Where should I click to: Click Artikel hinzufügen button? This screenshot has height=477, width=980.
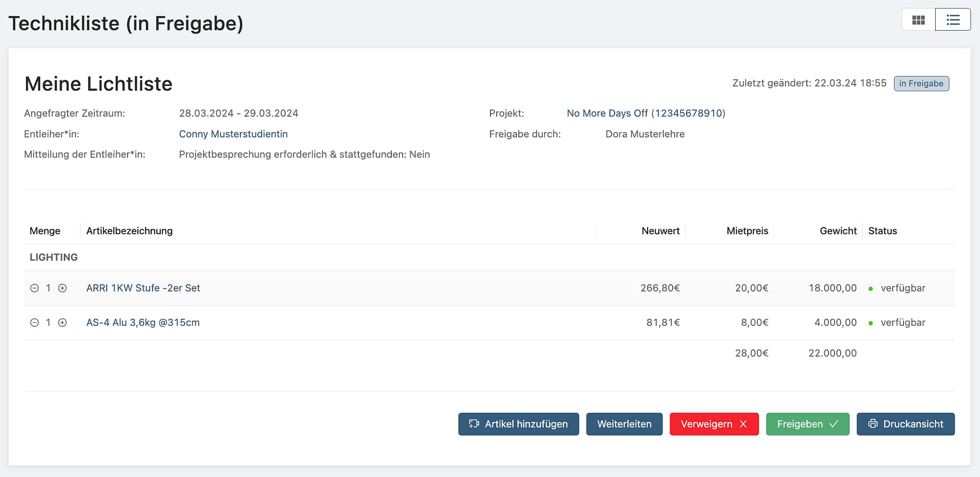pyautogui.click(x=518, y=424)
